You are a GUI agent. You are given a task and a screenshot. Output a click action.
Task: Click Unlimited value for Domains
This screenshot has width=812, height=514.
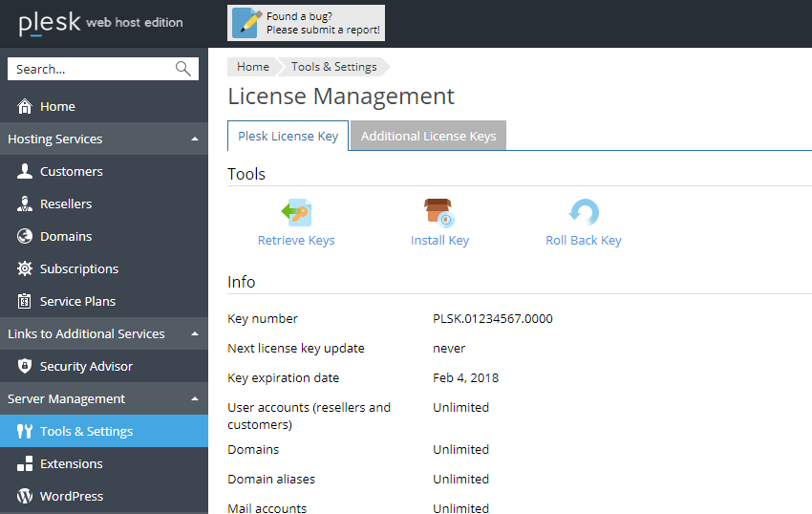[x=460, y=449]
